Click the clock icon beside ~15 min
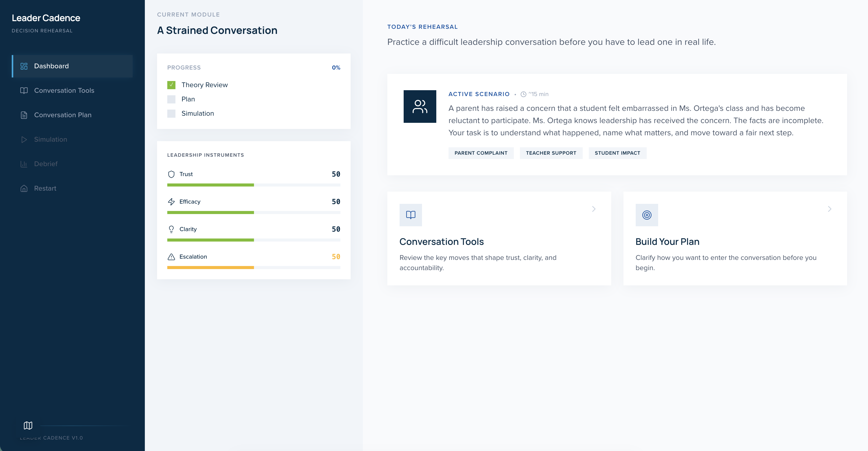 (x=523, y=94)
